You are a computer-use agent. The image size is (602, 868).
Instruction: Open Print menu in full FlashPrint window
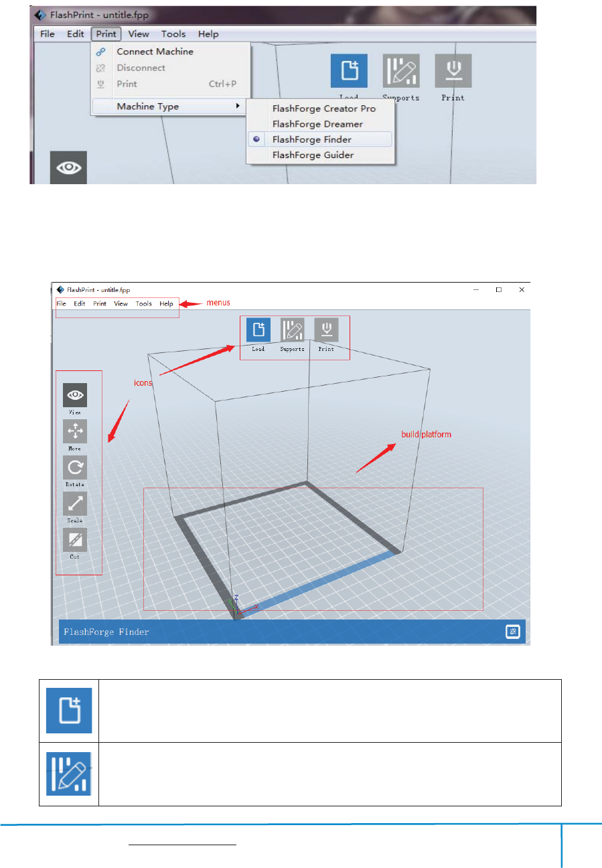(100, 304)
